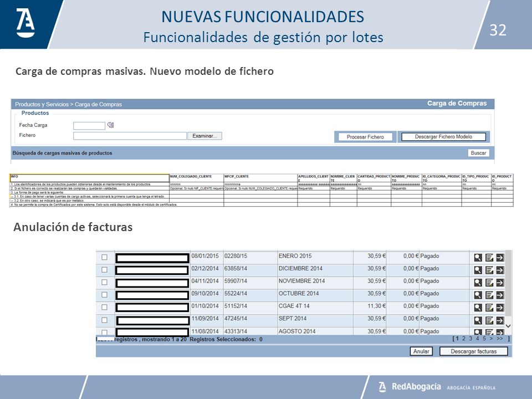Image resolution: width=532 pixels, height=399 pixels.
Task: Select the checkbox for ENERO 2015 invoice
Action: 105,257
